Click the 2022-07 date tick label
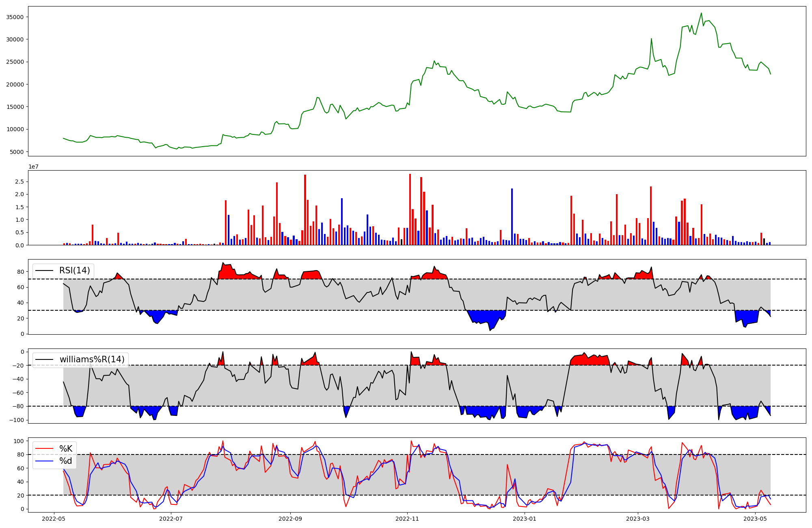The width and height of the screenshot is (812, 528). click(x=171, y=519)
